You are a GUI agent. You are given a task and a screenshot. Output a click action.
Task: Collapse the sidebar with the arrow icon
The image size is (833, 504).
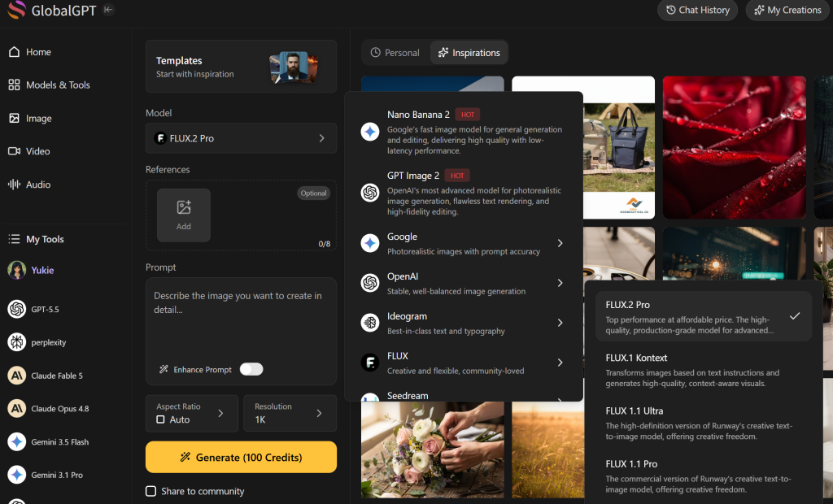tap(108, 10)
